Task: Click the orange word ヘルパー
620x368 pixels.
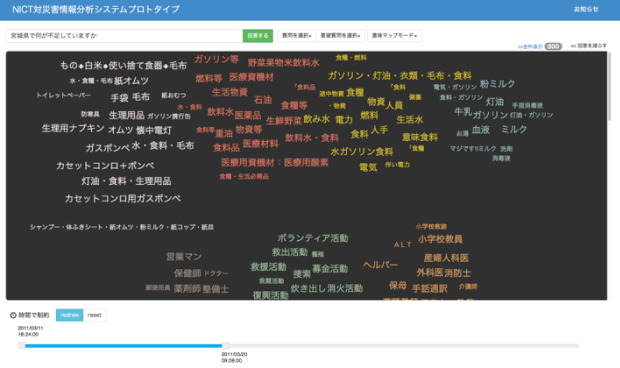Action: click(x=380, y=265)
